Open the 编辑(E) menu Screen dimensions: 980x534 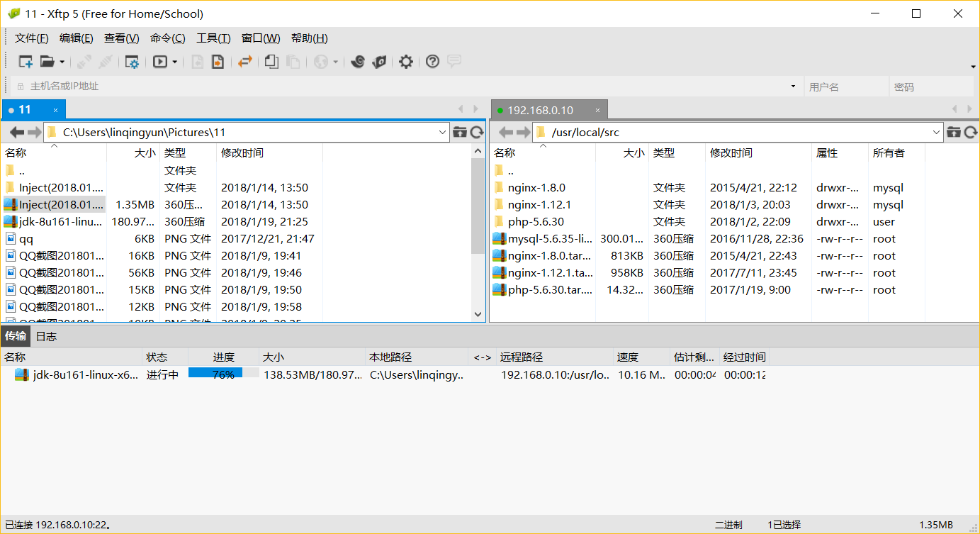click(77, 38)
